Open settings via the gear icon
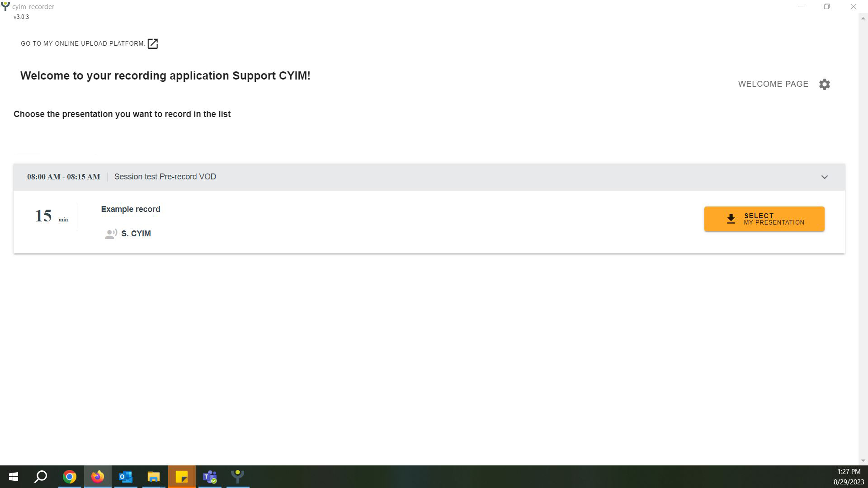 coord(824,84)
